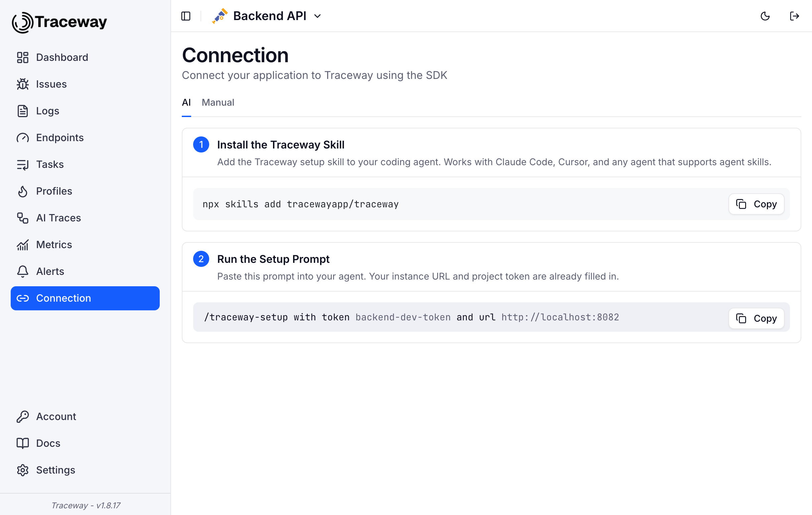Click the Traceway logo
The height and width of the screenshot is (515, 812).
click(x=59, y=22)
